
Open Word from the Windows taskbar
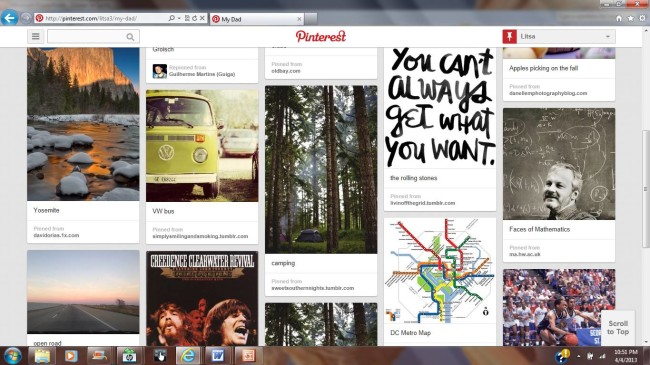(217, 355)
